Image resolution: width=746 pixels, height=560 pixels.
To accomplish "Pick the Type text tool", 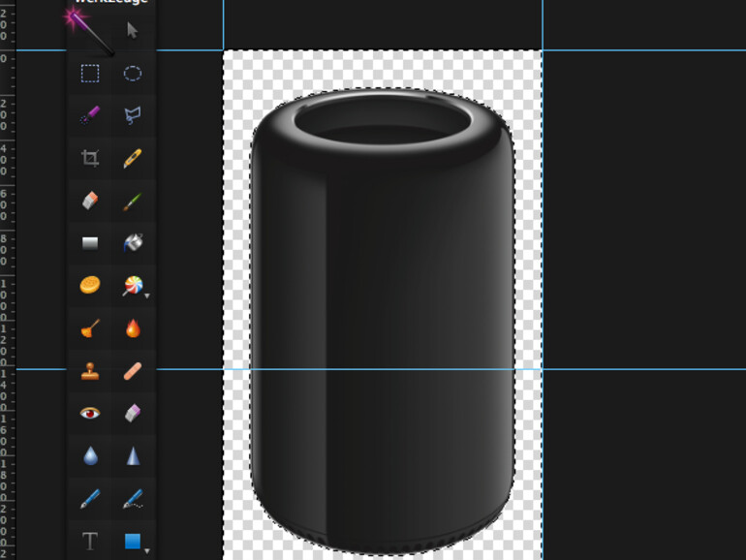I will (90, 541).
